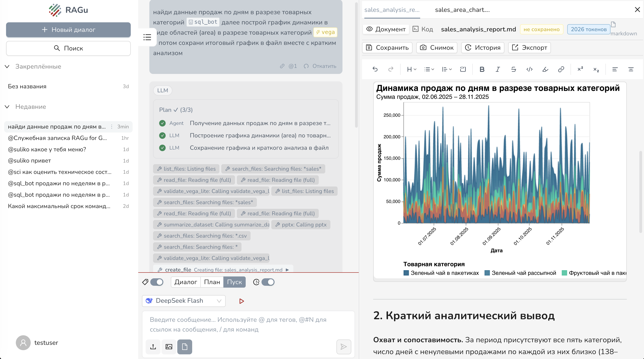Screen dimensions: 644x359
Task: Click the bold formatting icon
Action: (482, 69)
